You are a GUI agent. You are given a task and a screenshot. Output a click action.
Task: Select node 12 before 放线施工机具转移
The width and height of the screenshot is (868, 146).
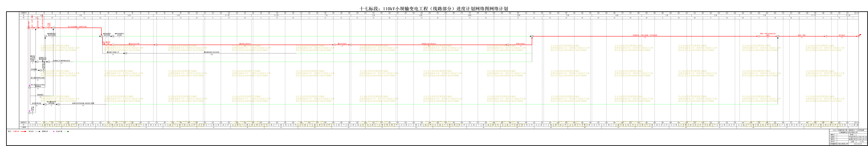(49, 62)
